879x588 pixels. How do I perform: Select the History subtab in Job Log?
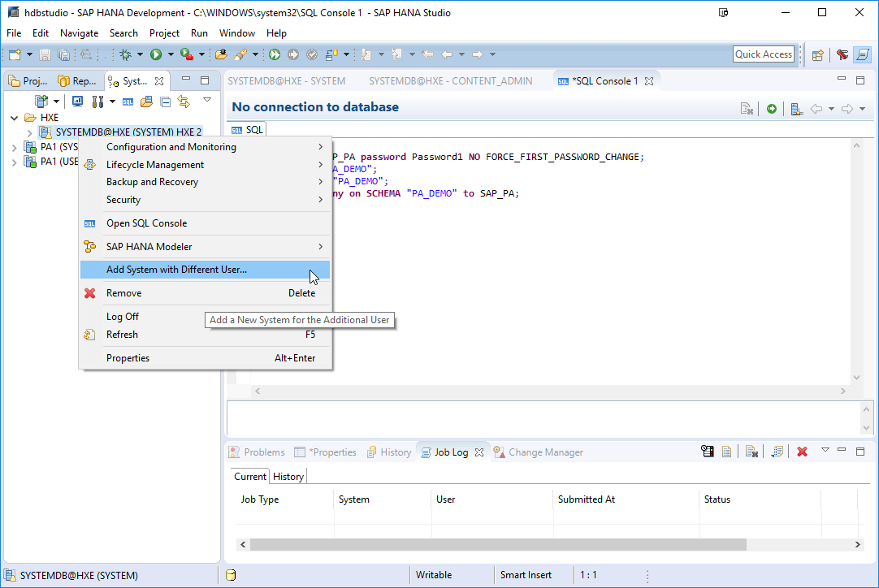coord(288,477)
